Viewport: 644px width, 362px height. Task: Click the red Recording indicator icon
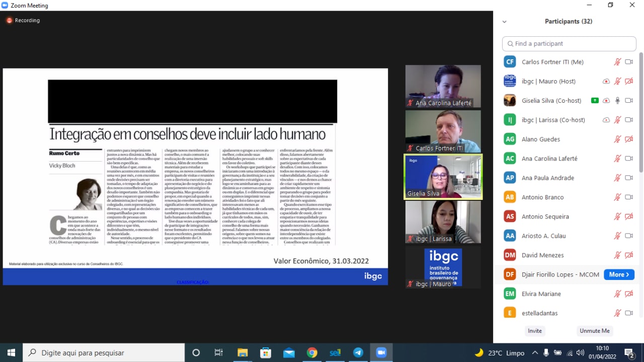pyautogui.click(x=9, y=21)
